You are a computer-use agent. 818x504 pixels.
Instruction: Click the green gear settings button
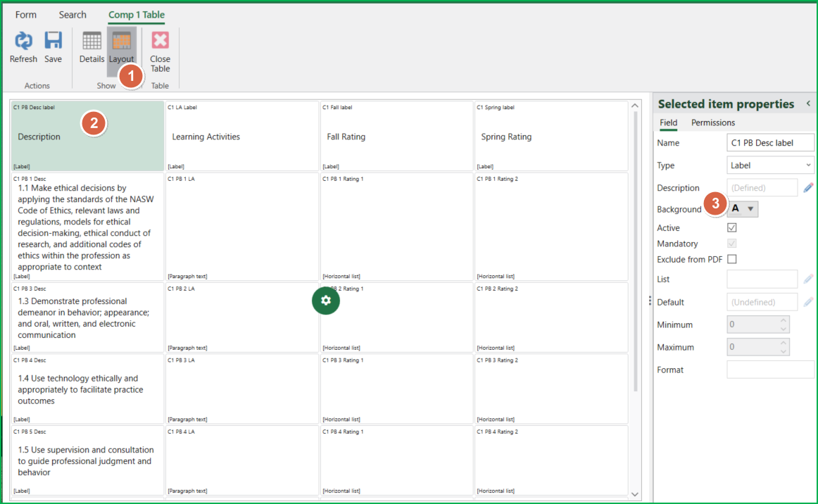pyautogui.click(x=326, y=301)
